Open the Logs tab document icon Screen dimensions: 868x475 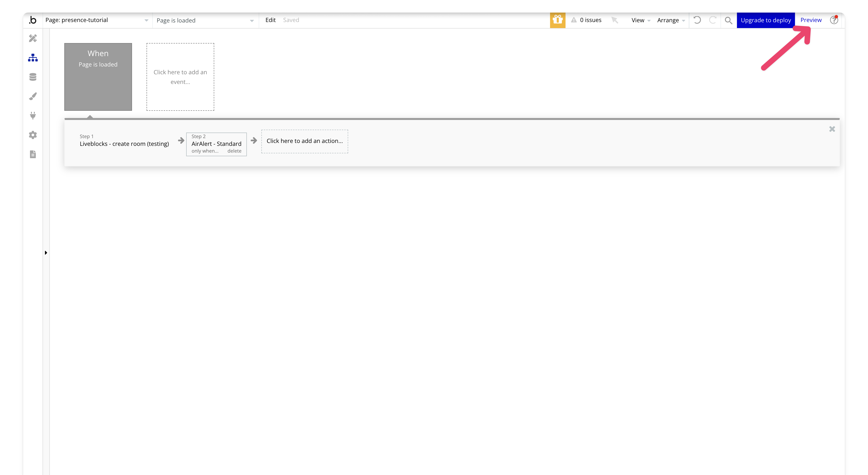[x=33, y=154]
